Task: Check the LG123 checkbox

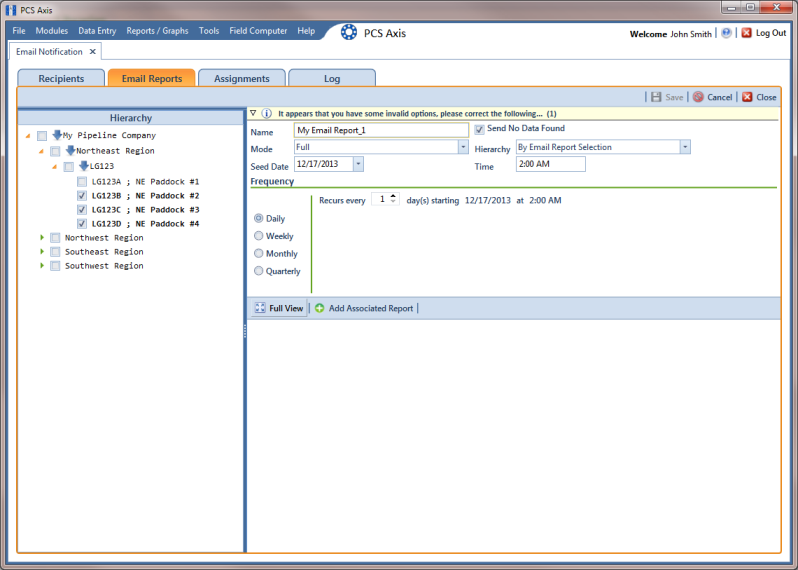Action: (x=69, y=166)
